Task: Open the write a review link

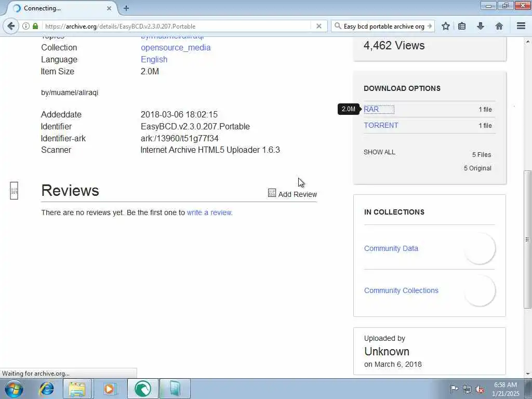Action: click(x=210, y=212)
